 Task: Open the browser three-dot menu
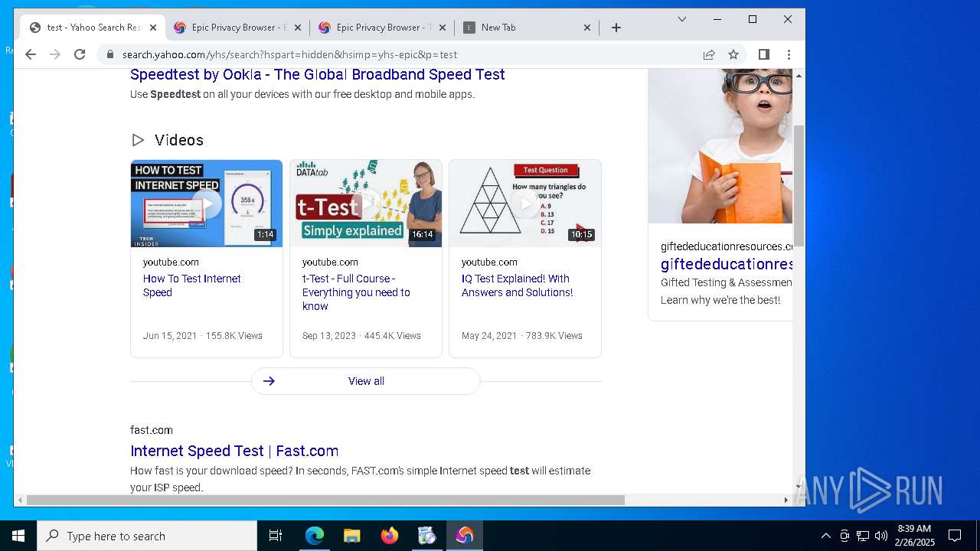coord(789,54)
